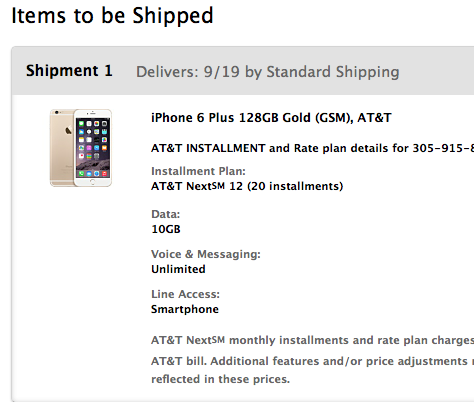Click the 'AT&T bill. Additional features' disclaimer line
The height and width of the screenshot is (402, 474).
(x=312, y=361)
